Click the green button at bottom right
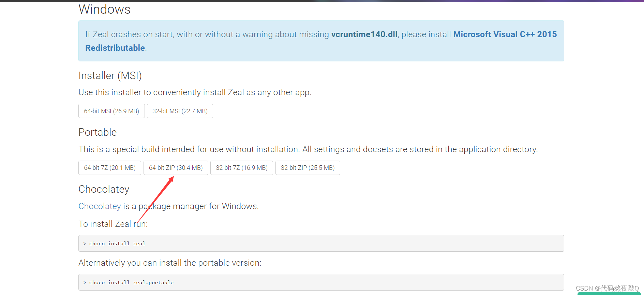This screenshot has height=295, width=644. tap(609, 294)
